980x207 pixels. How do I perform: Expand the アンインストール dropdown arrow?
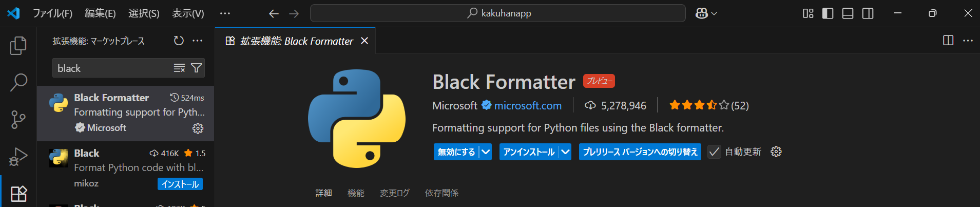click(565, 152)
